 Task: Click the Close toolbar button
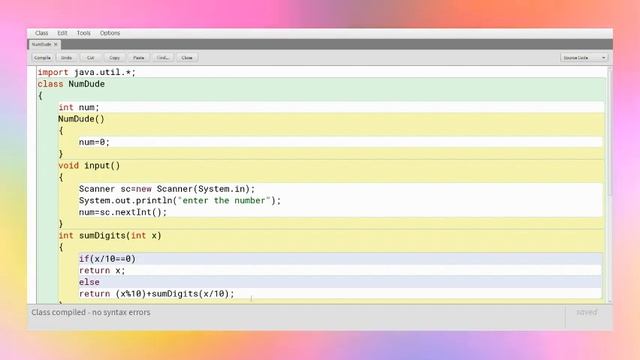click(x=187, y=58)
